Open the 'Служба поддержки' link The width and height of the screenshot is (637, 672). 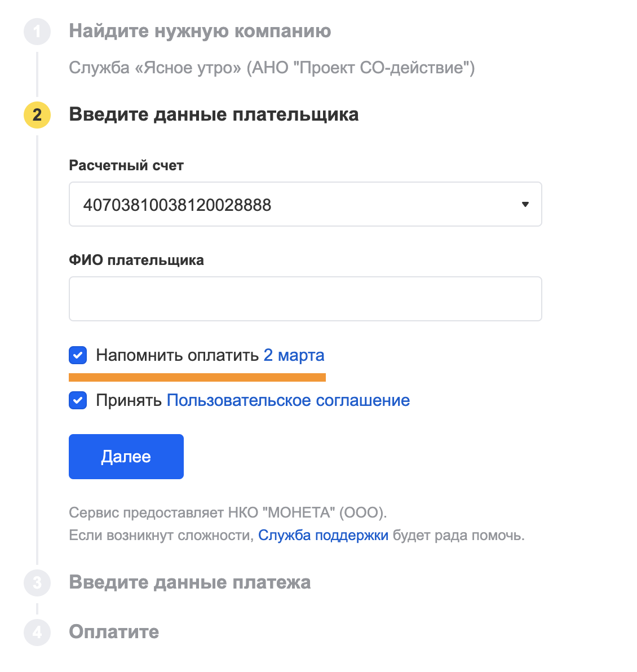pyautogui.click(x=323, y=535)
